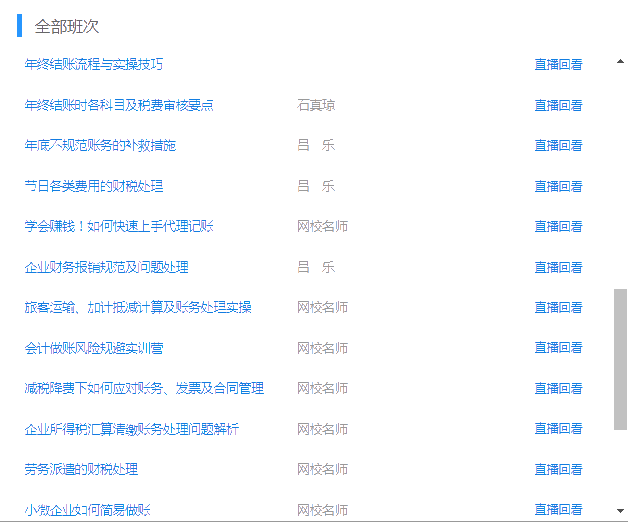Open course 学会赚钱！如何快速上手代理记账
Image resolution: width=628 pixels, height=522 pixels.
(x=119, y=226)
